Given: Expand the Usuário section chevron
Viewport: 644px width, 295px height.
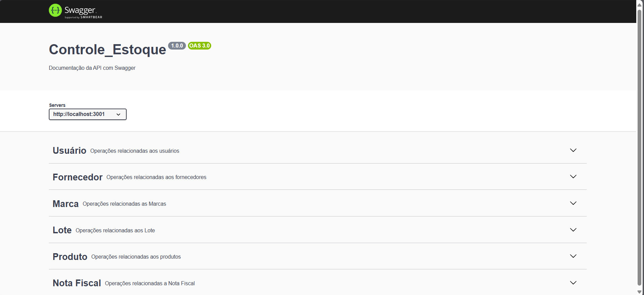Looking at the screenshot, I should point(573,150).
